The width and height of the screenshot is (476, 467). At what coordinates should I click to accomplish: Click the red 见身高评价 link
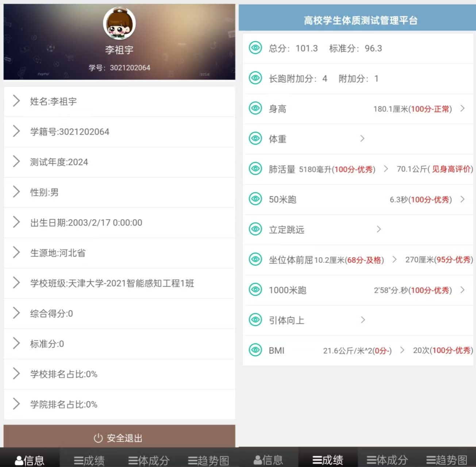(x=451, y=170)
